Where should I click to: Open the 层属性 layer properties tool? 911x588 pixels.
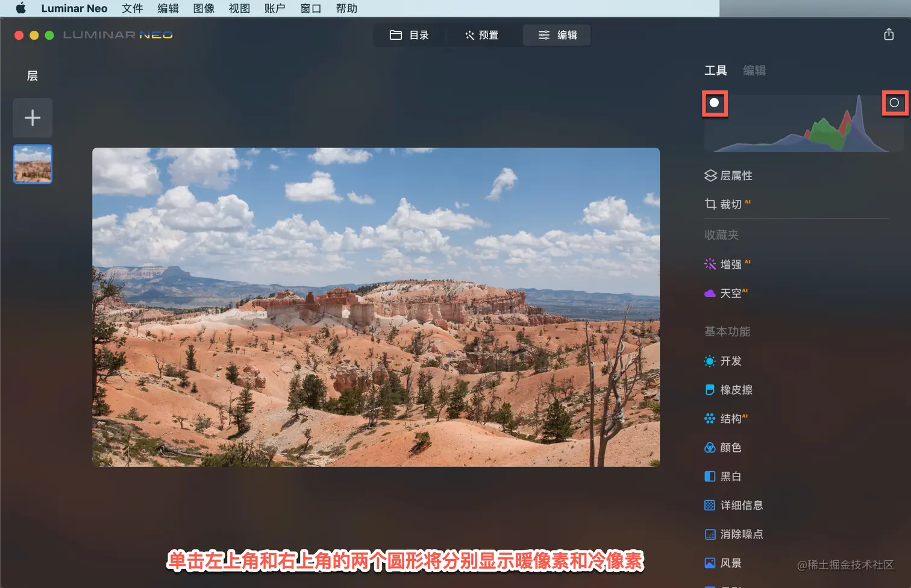(x=728, y=175)
